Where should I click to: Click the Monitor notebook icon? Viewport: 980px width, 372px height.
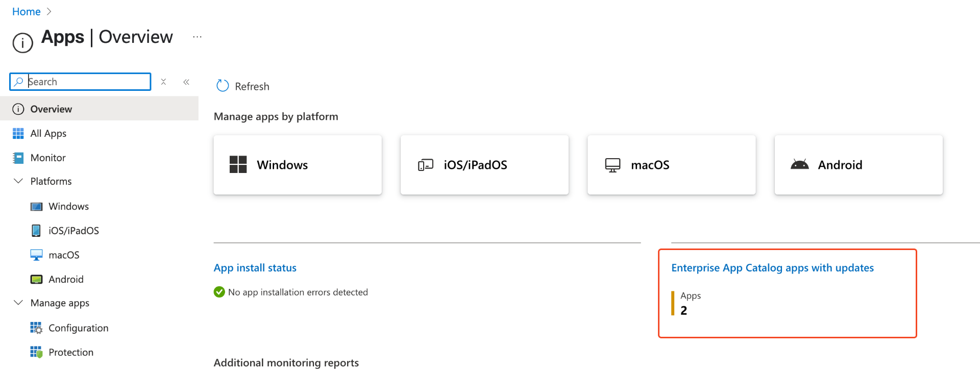click(x=18, y=158)
